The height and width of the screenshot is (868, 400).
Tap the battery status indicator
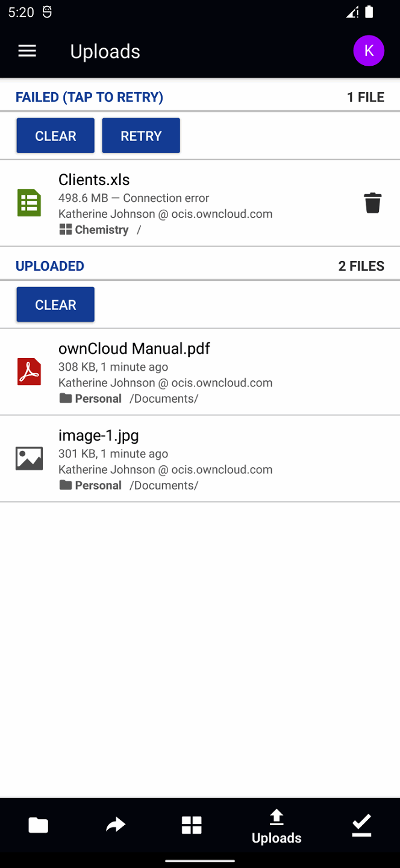[x=369, y=11]
